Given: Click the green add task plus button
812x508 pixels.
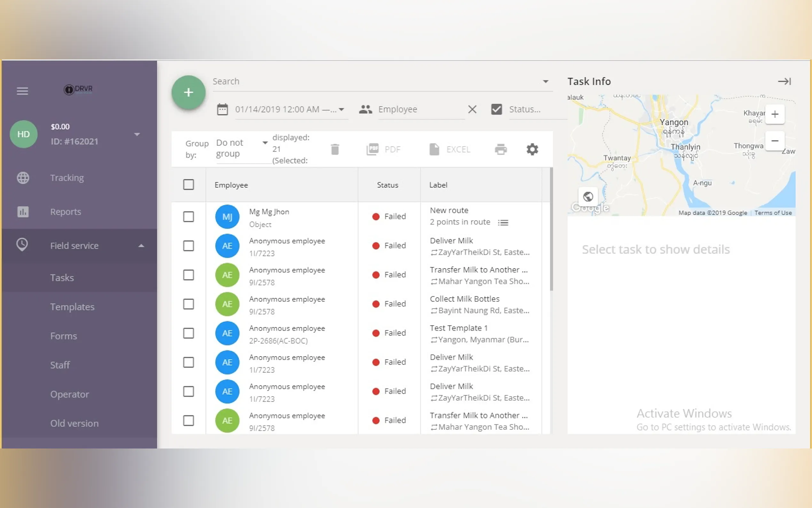Looking at the screenshot, I should pos(188,92).
